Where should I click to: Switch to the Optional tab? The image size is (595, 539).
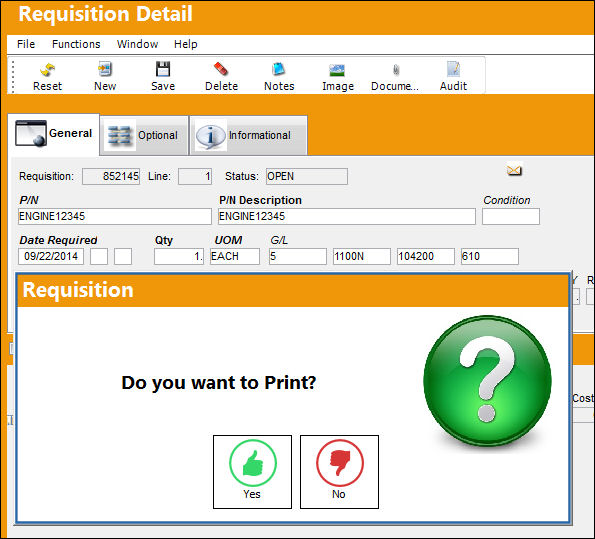[x=144, y=136]
